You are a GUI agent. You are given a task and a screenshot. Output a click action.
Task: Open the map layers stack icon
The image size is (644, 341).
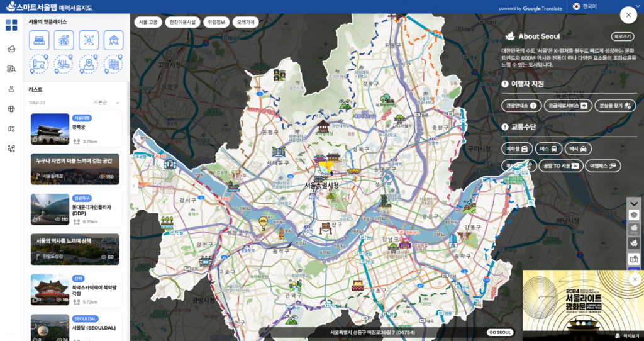coord(634,215)
